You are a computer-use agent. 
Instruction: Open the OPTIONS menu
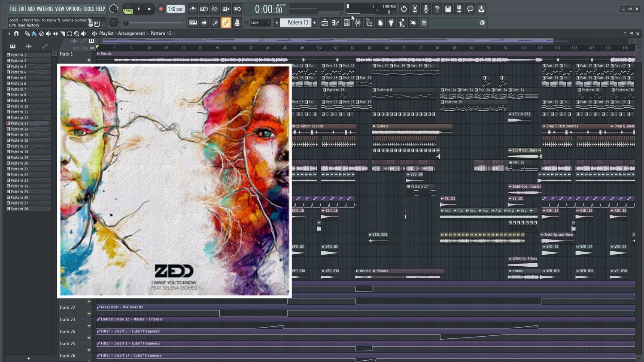pos(73,9)
